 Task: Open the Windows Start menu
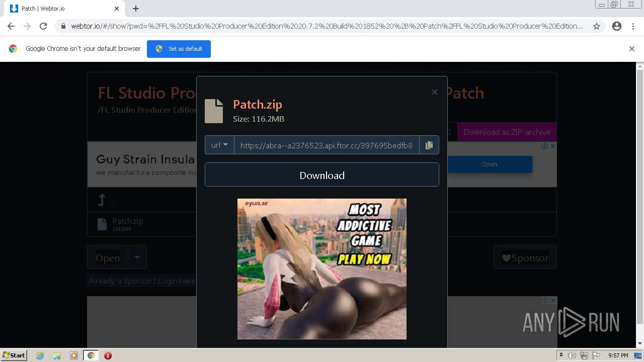[14, 355]
